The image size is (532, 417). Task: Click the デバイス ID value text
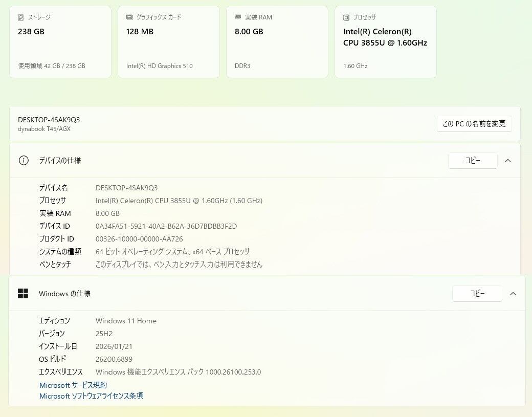pyautogui.click(x=166, y=226)
